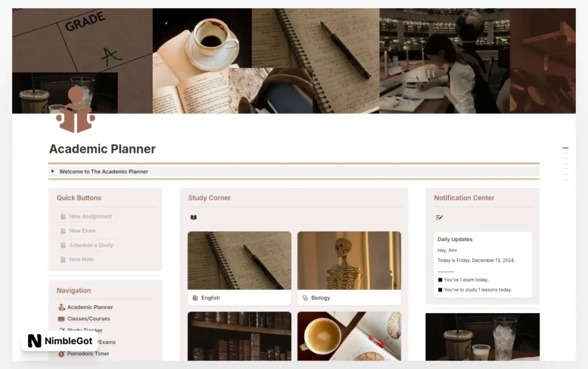Click the New Note quick button
This screenshot has height=369, width=588.
tap(78, 259)
